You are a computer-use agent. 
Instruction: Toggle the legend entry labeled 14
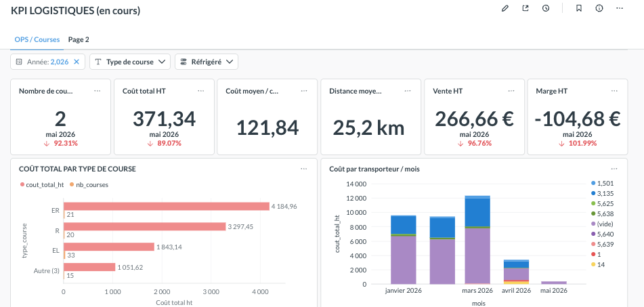(x=598, y=265)
